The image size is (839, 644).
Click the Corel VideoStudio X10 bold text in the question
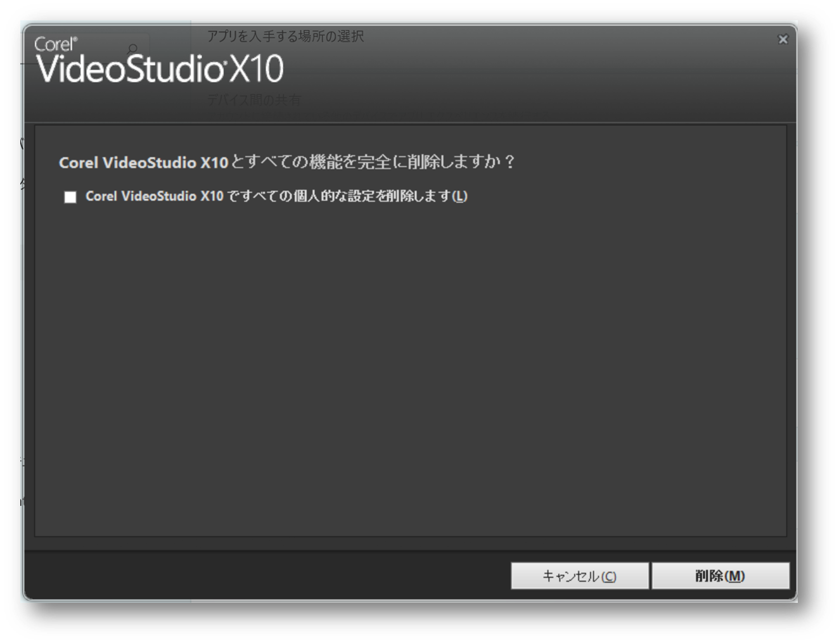[143, 163]
